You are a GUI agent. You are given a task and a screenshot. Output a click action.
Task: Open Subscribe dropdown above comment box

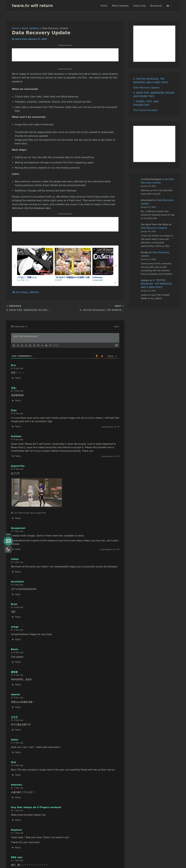click(x=19, y=327)
